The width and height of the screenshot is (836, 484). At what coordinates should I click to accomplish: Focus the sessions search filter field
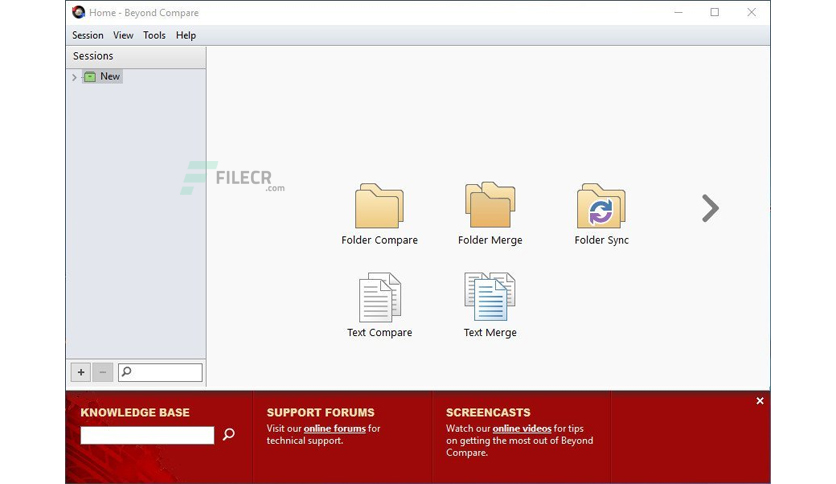click(160, 372)
